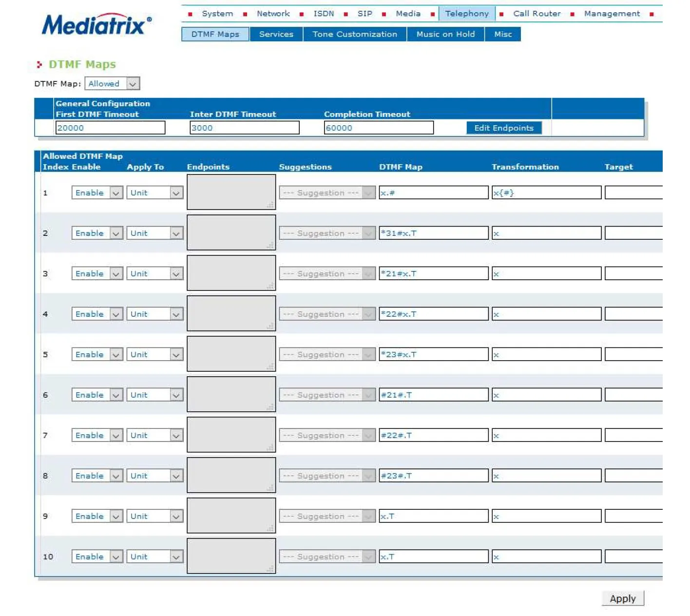690x616 pixels.
Task: Go to the Music on Hold tab
Action: (445, 34)
